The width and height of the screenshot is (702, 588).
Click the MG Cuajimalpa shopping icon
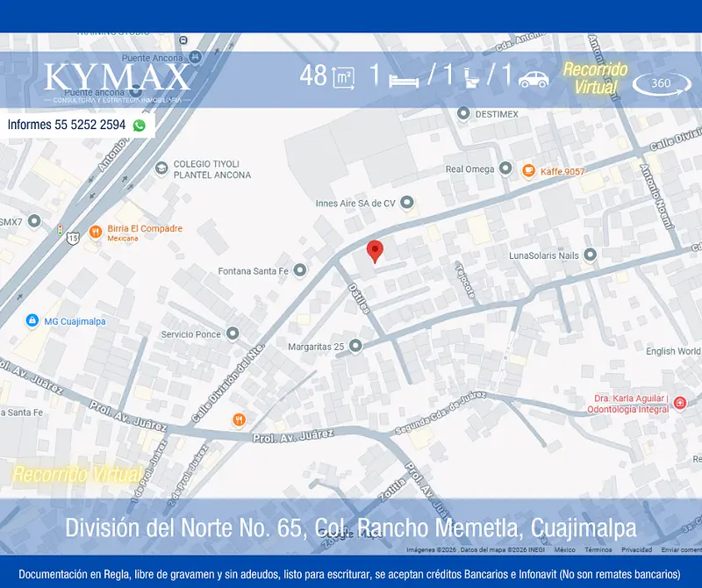(x=32, y=320)
